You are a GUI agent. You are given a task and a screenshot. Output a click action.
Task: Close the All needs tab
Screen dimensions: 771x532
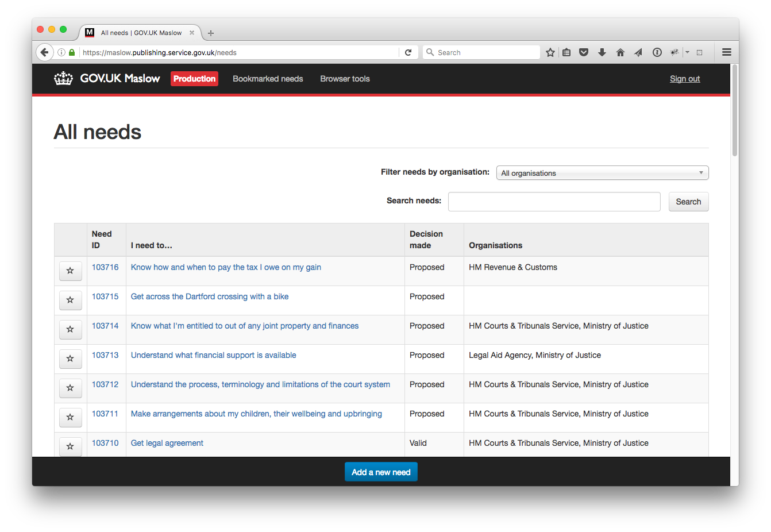pyautogui.click(x=192, y=33)
